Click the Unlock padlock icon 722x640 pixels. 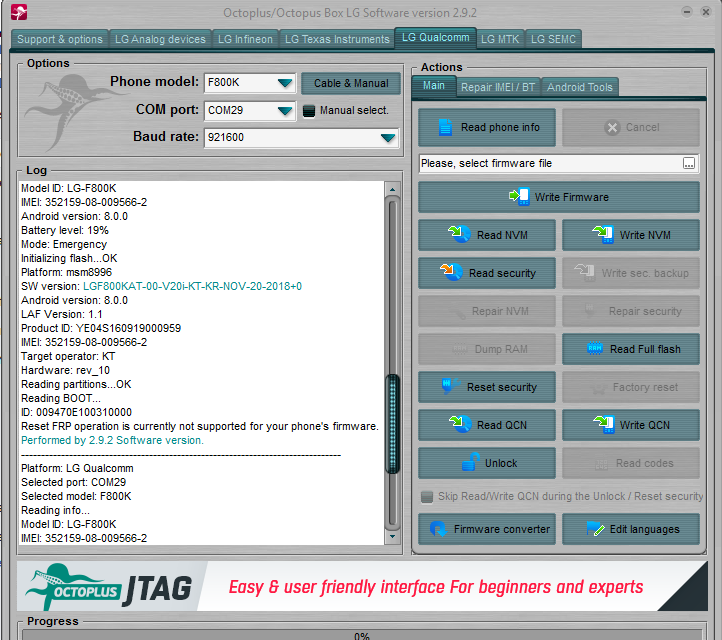(x=470, y=462)
